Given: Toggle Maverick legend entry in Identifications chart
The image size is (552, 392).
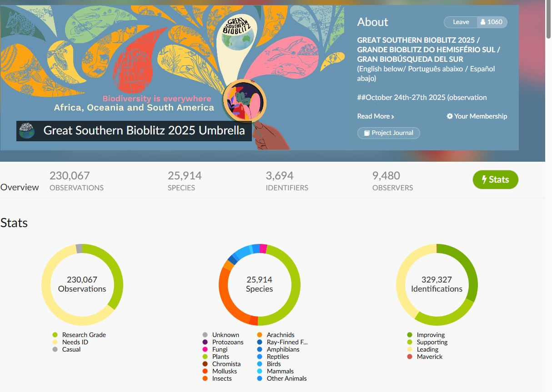Looking at the screenshot, I should [x=429, y=357].
